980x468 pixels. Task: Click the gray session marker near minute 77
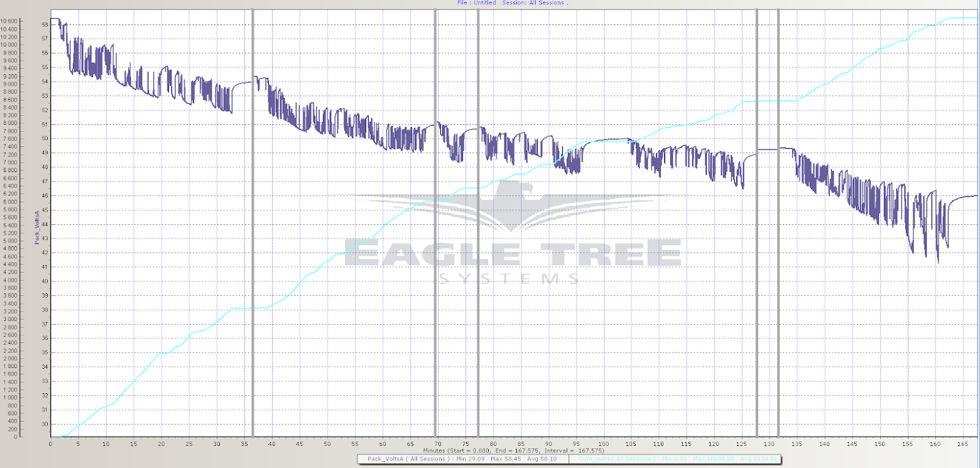click(x=478, y=222)
